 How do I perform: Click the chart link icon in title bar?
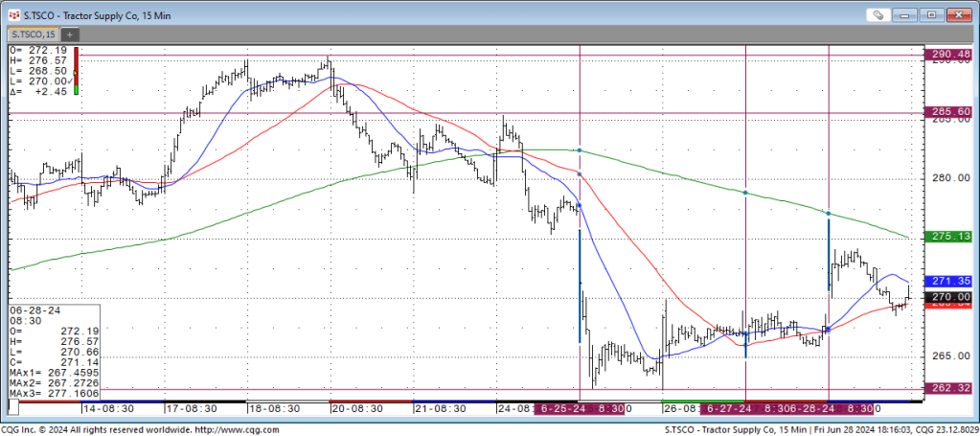(x=877, y=14)
